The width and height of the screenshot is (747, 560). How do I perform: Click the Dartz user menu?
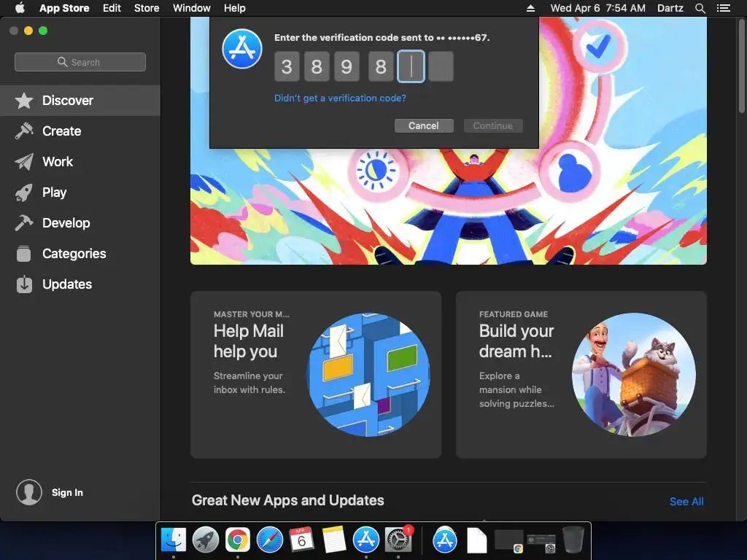[x=670, y=8]
